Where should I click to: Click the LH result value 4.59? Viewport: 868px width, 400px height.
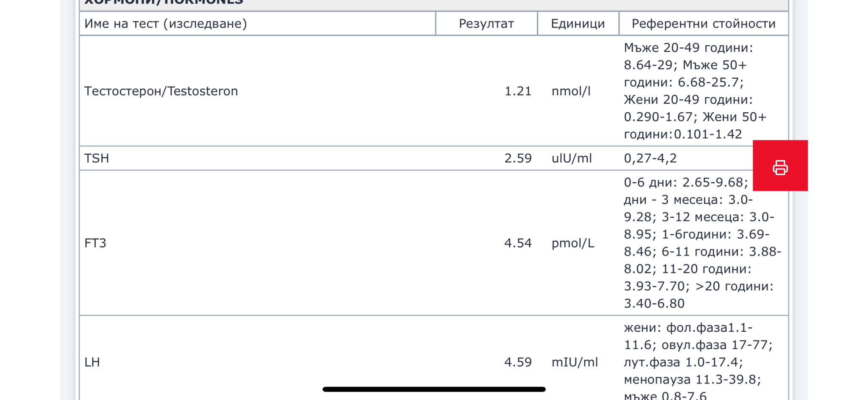[x=518, y=362]
